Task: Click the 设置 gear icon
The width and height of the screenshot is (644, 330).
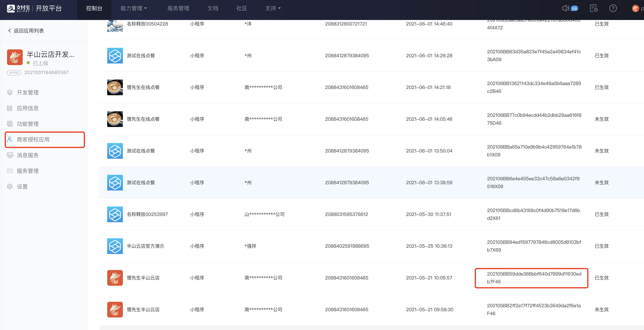Action: [x=10, y=187]
